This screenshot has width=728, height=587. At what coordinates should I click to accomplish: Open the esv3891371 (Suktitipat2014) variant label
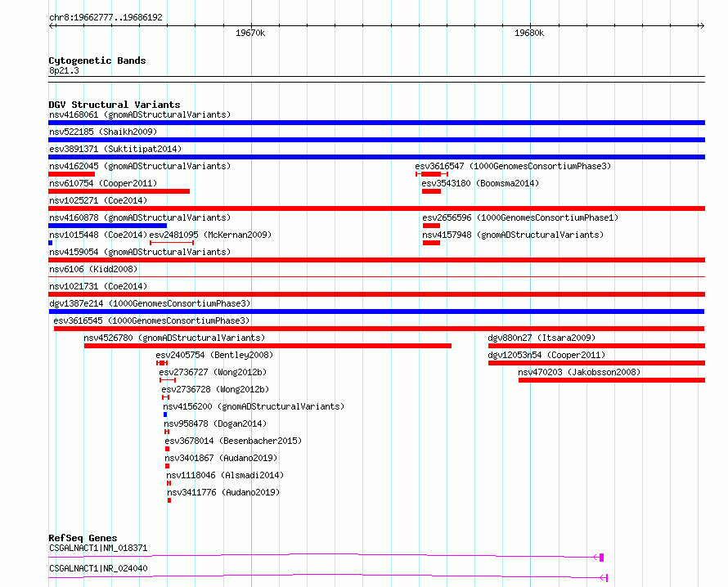[x=115, y=149]
